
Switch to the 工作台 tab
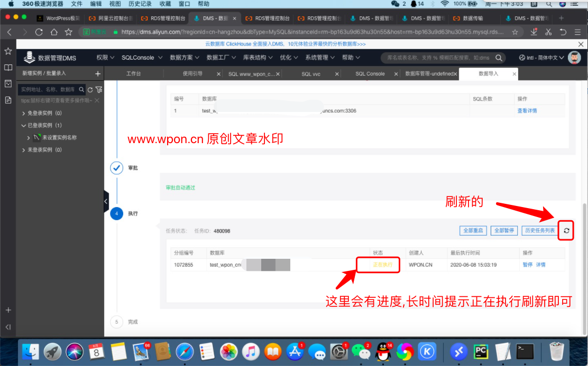134,74
